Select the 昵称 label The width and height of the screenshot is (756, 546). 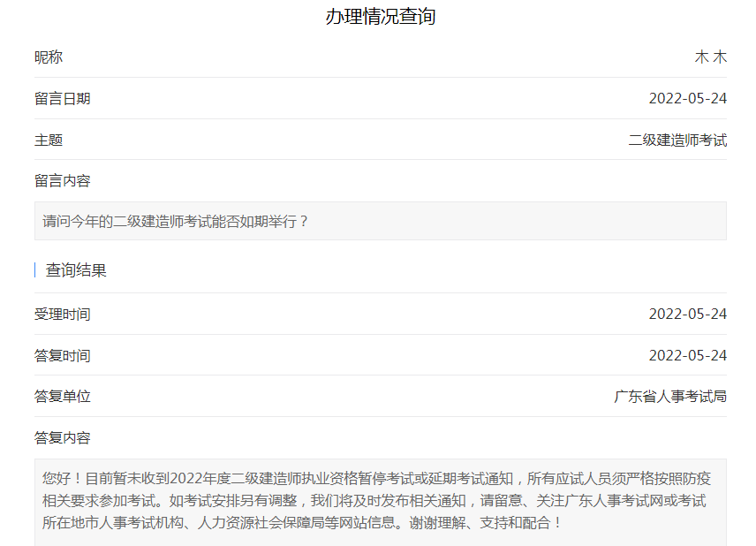(x=49, y=57)
